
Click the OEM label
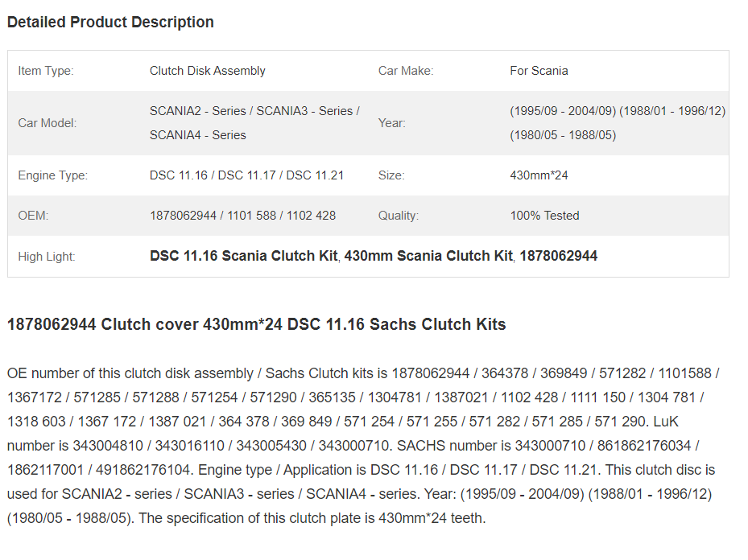[33, 216]
